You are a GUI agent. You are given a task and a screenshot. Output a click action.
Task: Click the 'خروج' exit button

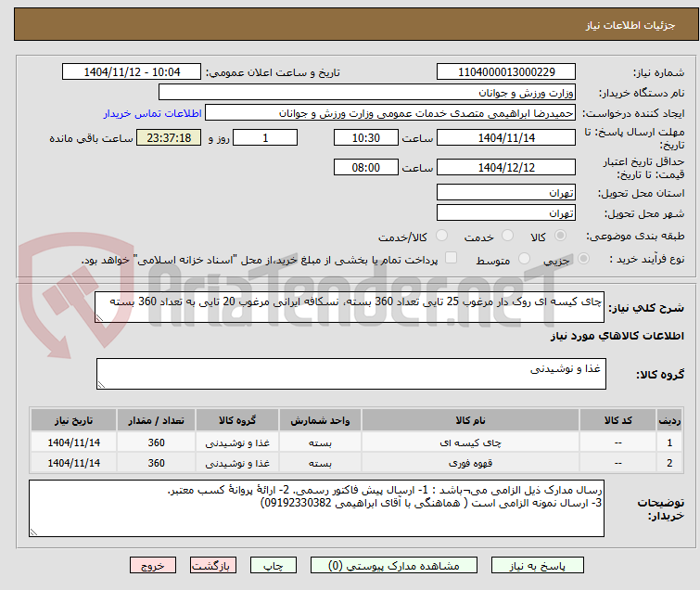point(153,566)
